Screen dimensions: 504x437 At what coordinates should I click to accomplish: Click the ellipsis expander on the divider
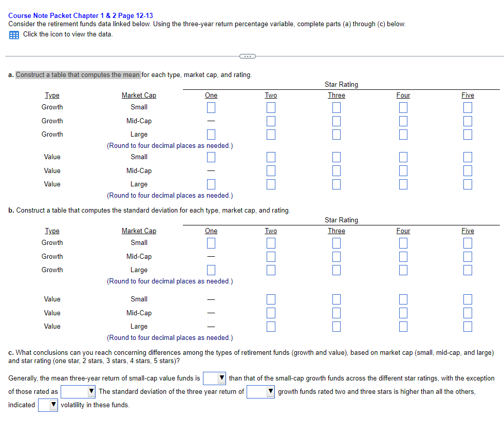coord(248,56)
